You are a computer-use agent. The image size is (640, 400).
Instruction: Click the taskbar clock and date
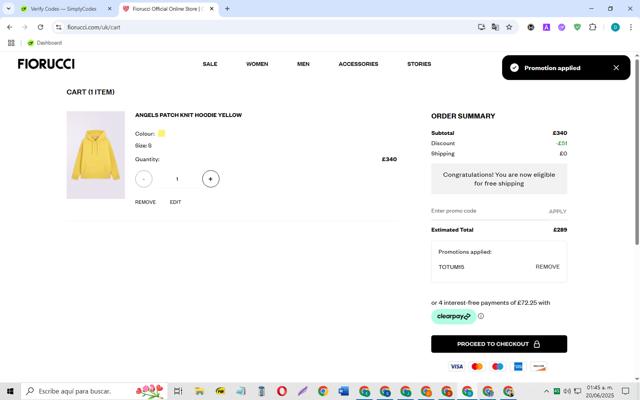tap(600, 391)
